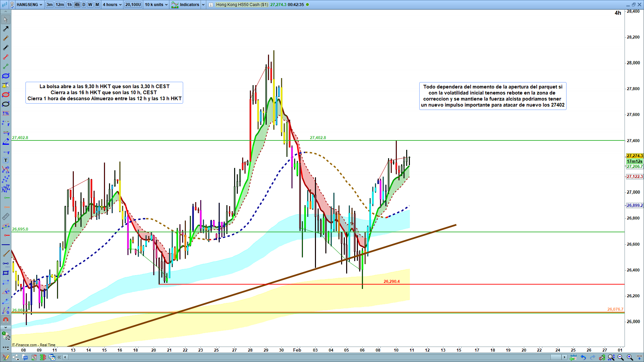Switch to the 1h timeframe button
This screenshot has height=362, width=644.
click(69, 5)
